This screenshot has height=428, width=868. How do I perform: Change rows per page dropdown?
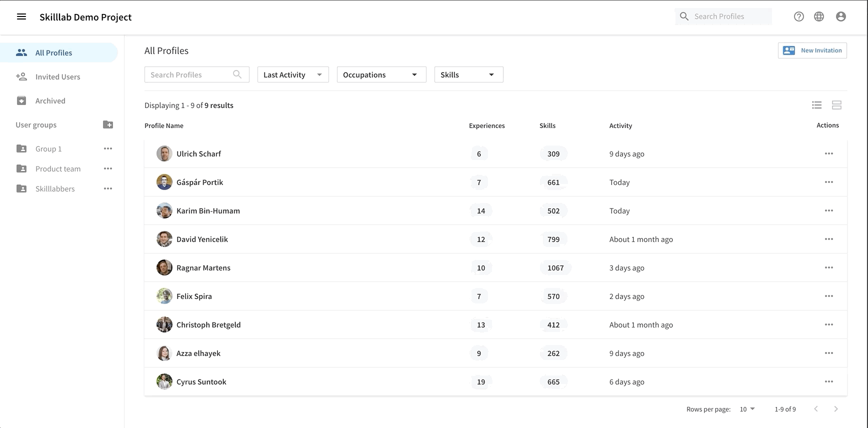click(x=747, y=409)
